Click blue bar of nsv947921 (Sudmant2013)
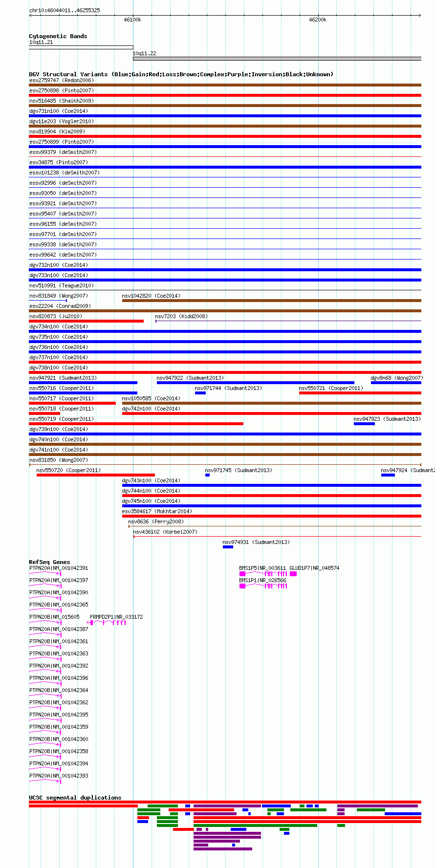Image resolution: width=435 pixels, height=868 pixels. tap(83, 383)
